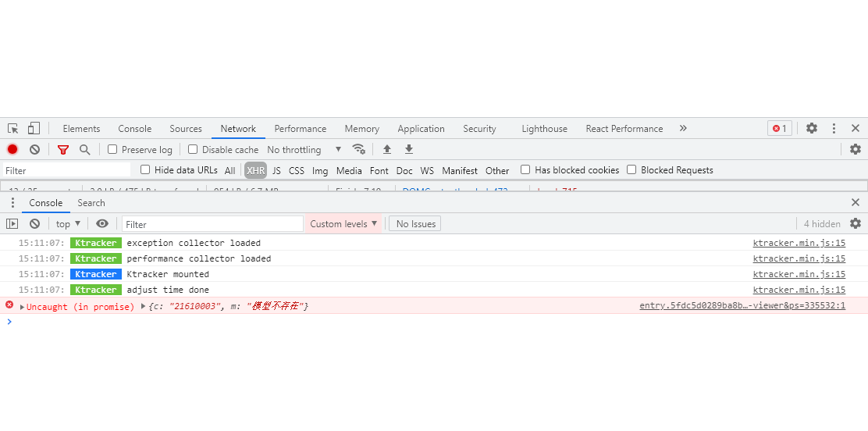
Task: Click the red error icon in the console row
Action: pos(9,305)
